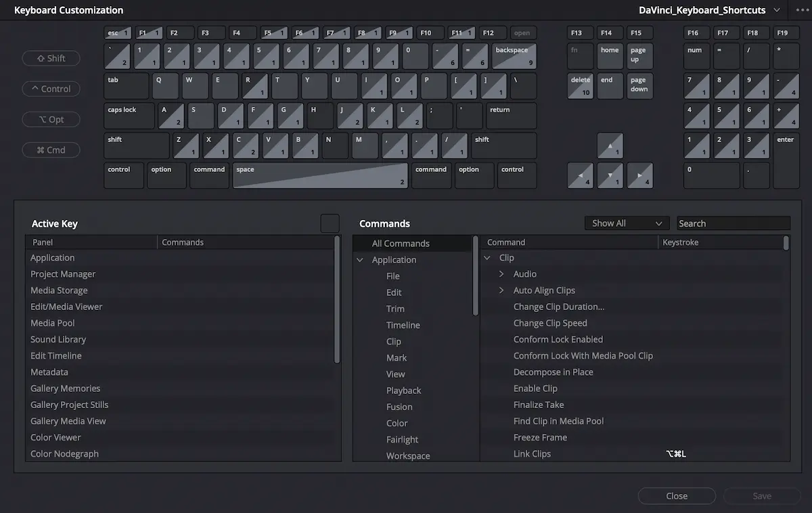Select Fairlight in the command categories
812x513 pixels.
coord(402,439)
